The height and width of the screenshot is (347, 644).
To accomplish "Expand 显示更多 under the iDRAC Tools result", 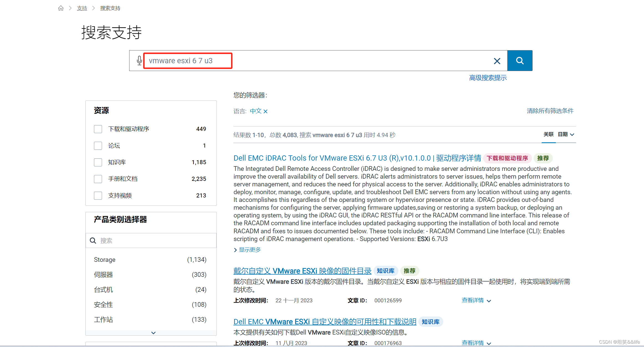I will point(247,250).
